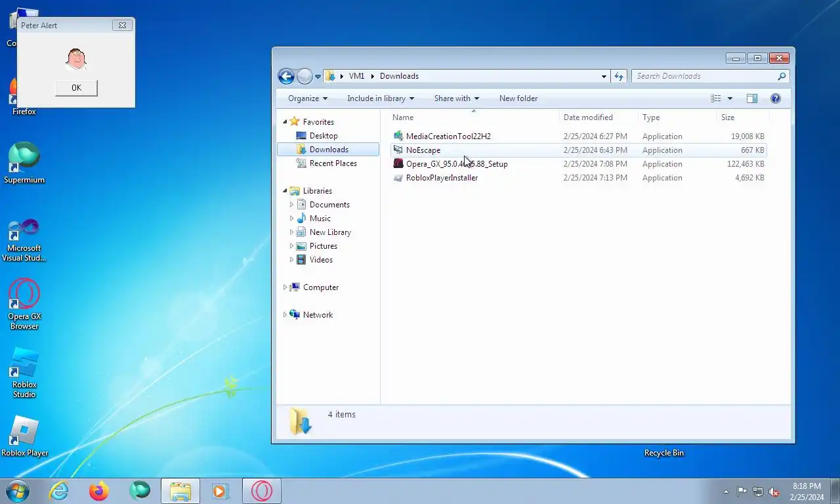Click VM1 in the address path
Image resolution: width=840 pixels, height=504 pixels.
click(x=356, y=76)
